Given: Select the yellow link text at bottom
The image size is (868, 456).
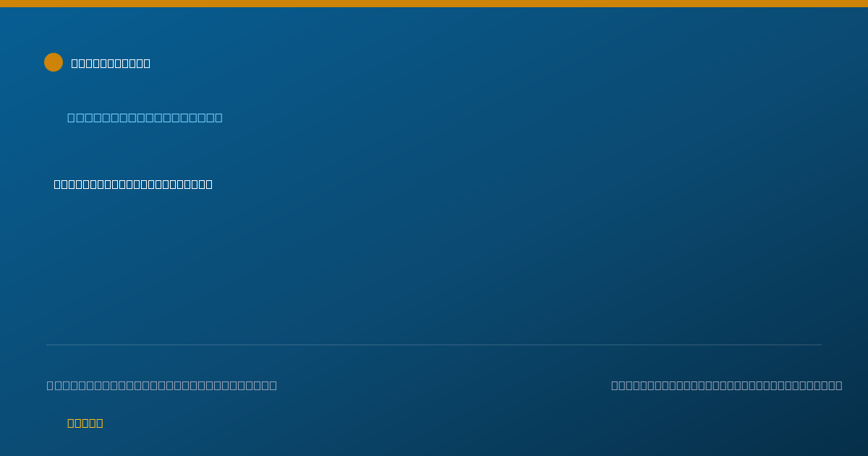Looking at the screenshot, I should [85, 423].
